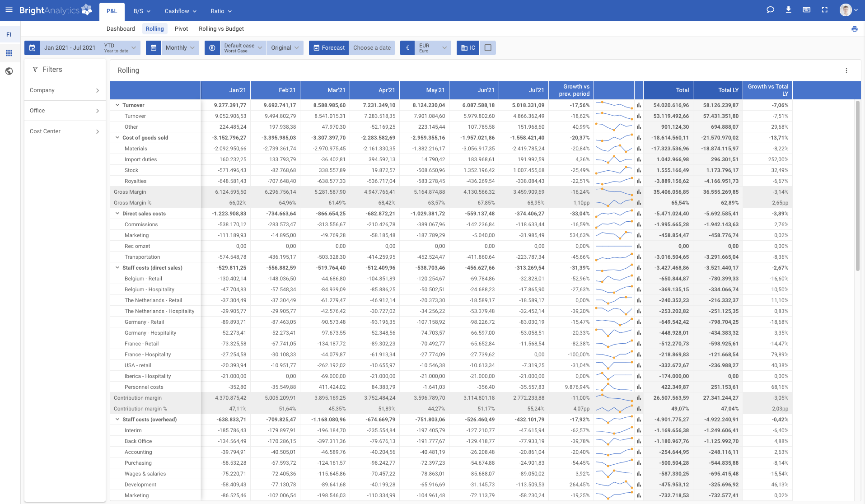Viewport: 865px width, 504px height.
Task: Open the comments chat icon
Action: point(770,9)
